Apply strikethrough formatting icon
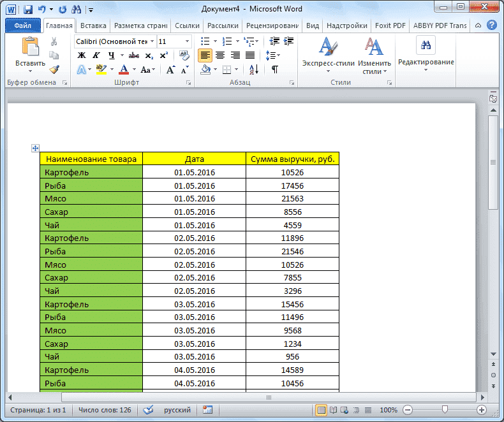The image size is (504, 422). (x=134, y=55)
